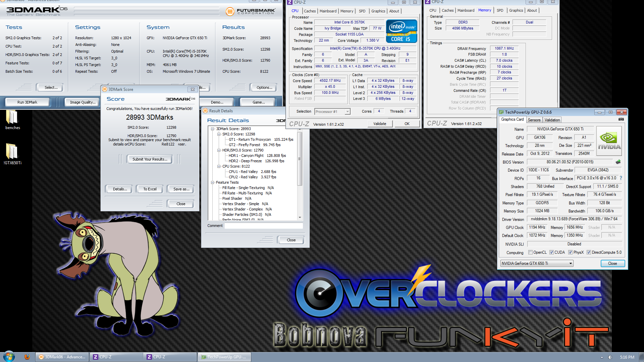
Task: Click the Details... button in Score dialog
Action: click(120, 189)
